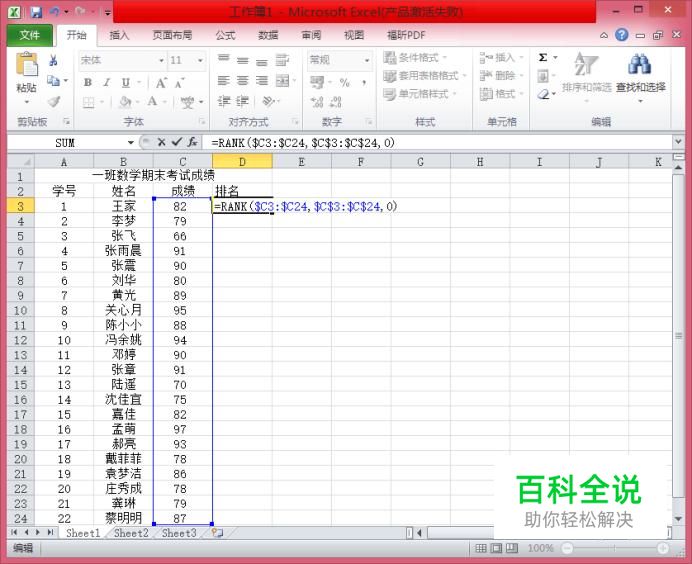
Task: Click the zoom slider control
Action: pyautogui.click(x=614, y=549)
